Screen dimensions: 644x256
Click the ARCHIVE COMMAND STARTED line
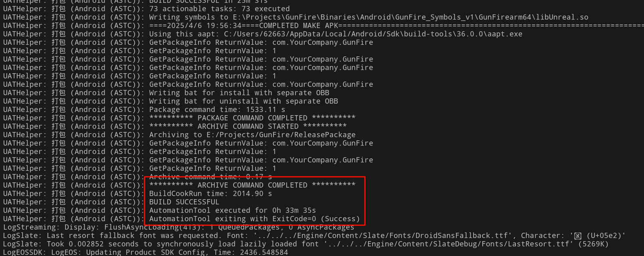point(248,126)
